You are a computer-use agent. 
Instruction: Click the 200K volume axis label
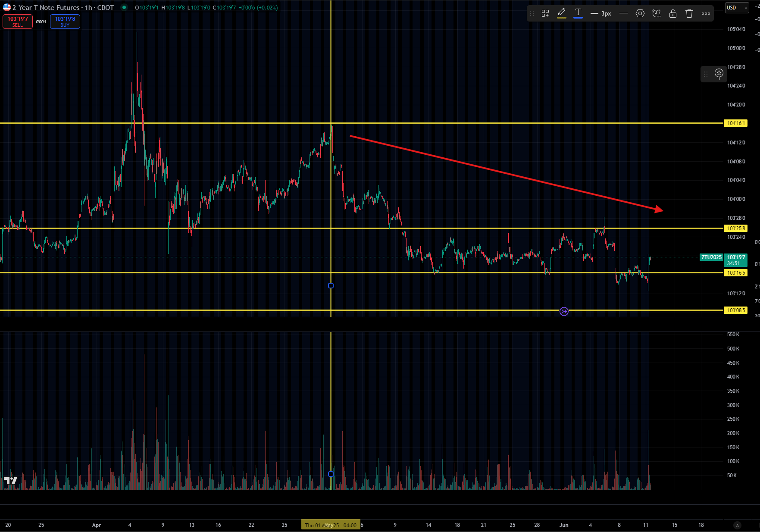(733, 433)
